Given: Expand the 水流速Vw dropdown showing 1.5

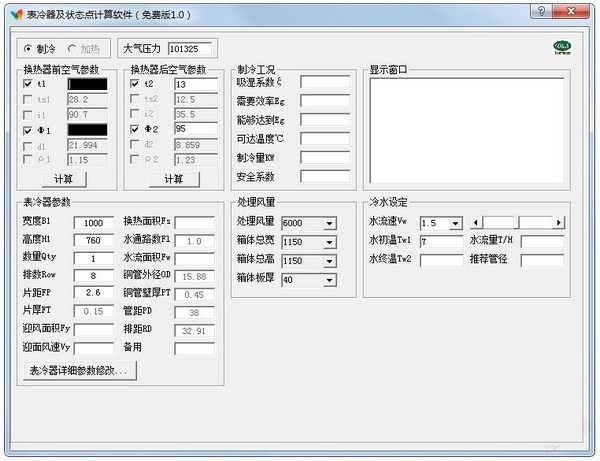Looking at the screenshot, I should click(454, 222).
